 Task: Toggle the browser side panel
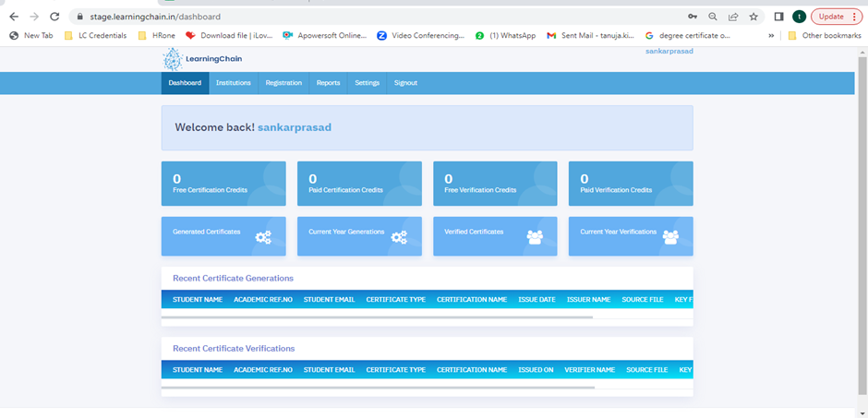[x=778, y=17]
